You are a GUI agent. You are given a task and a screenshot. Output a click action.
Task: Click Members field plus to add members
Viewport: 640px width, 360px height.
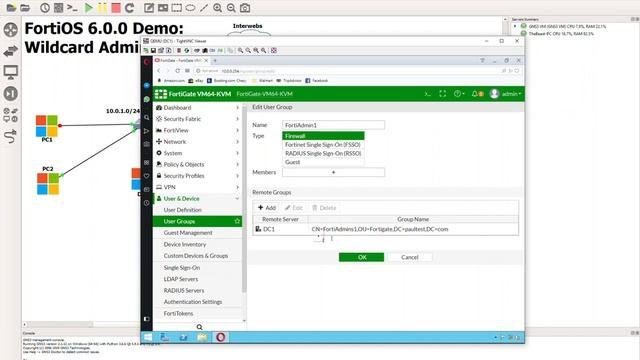(333, 172)
